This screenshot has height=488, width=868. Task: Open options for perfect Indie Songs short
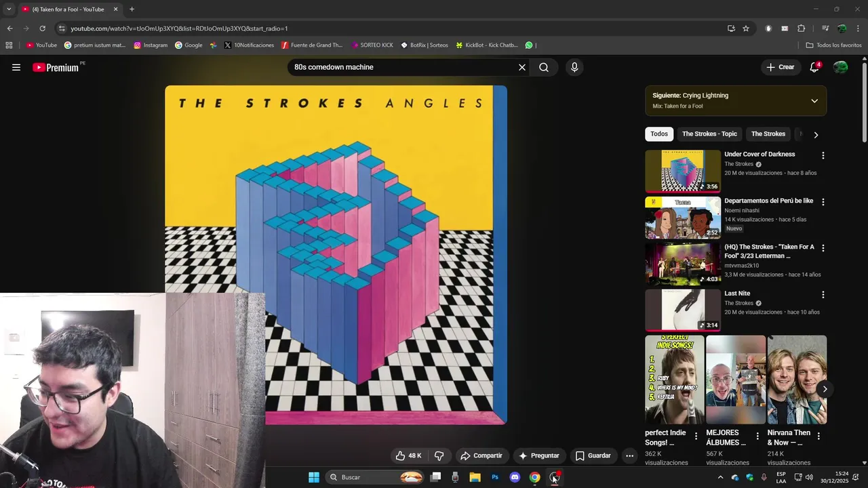(696, 436)
